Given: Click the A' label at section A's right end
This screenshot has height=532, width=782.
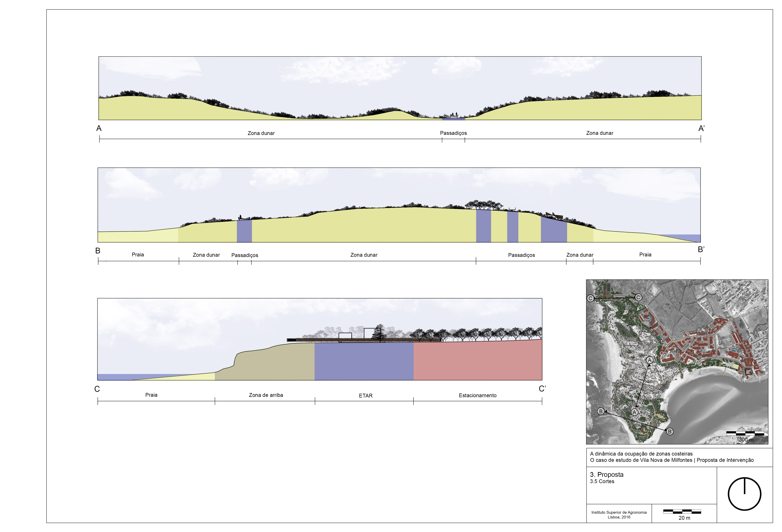Looking at the screenshot, I should click(x=701, y=128).
